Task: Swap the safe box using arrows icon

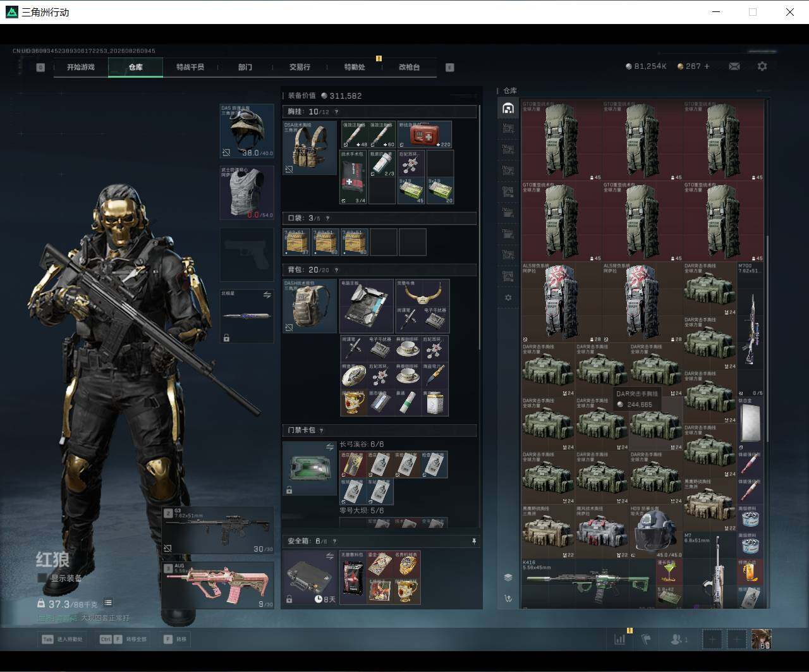Action: coord(329,556)
